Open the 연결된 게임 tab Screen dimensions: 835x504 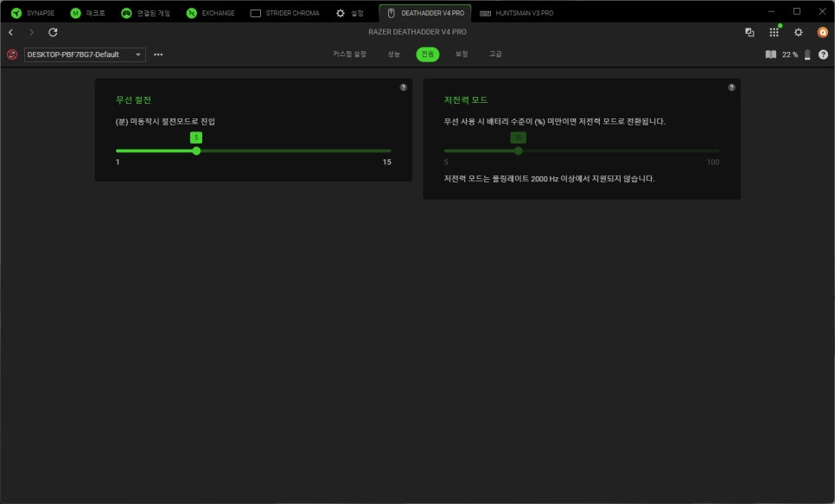(x=145, y=13)
